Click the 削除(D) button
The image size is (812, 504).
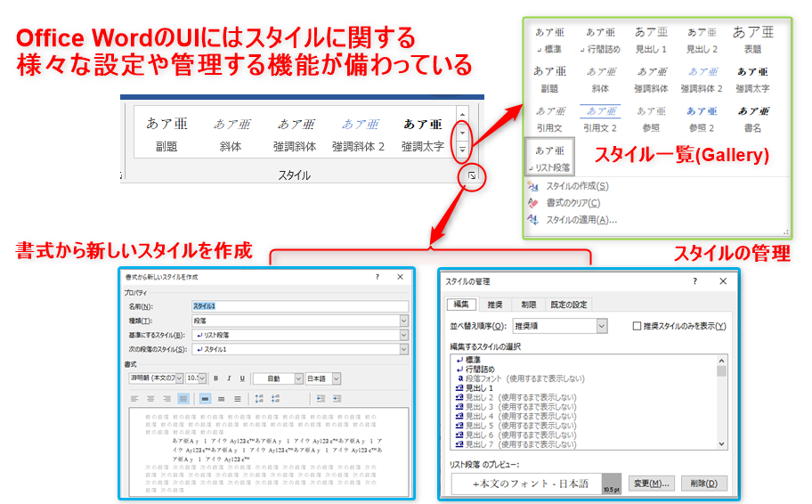point(703,484)
